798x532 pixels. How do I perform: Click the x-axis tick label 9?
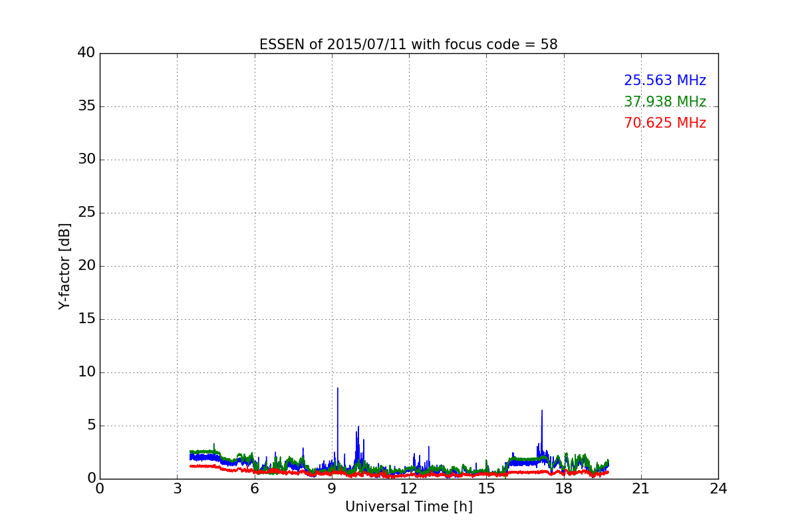[x=332, y=488]
